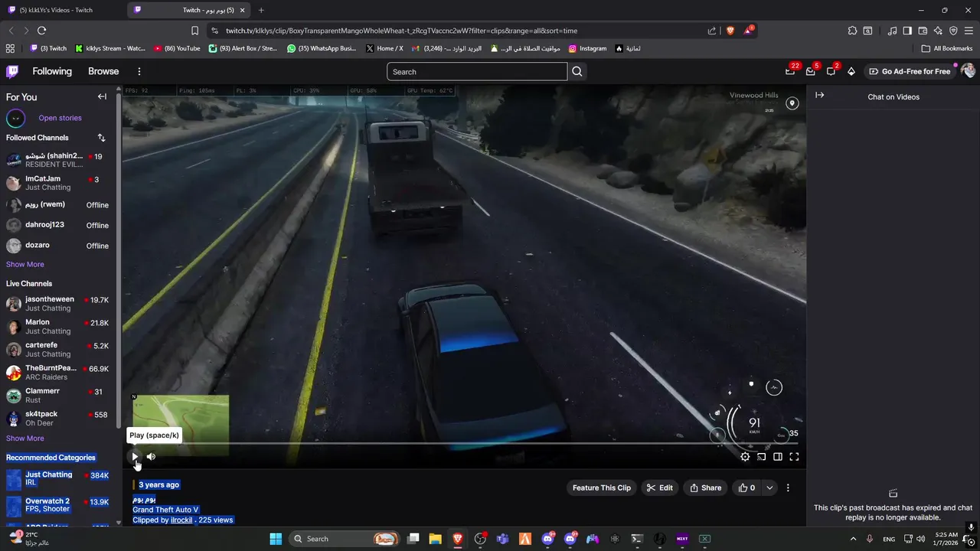Open the YouTube bookmark
Image resolution: width=980 pixels, height=551 pixels.
pyautogui.click(x=177, y=48)
